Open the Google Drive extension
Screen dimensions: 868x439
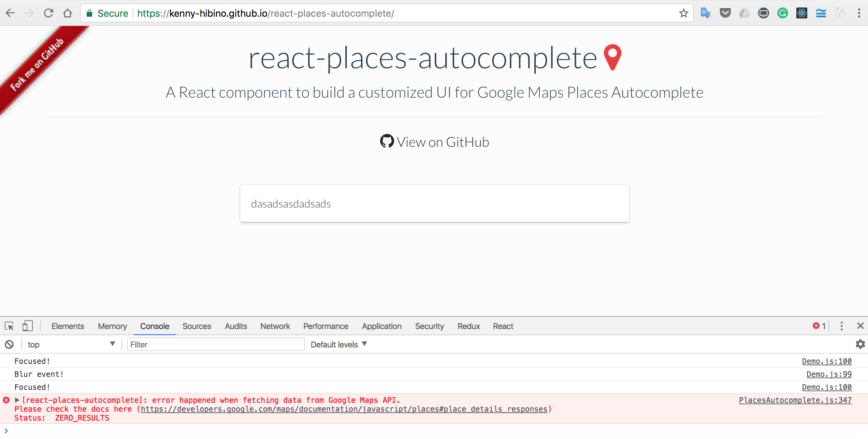coord(744,13)
